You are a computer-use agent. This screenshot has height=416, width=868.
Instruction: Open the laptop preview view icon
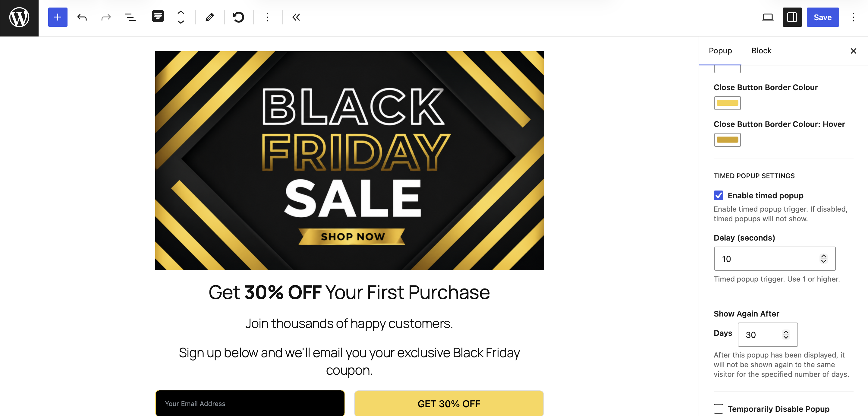click(768, 17)
